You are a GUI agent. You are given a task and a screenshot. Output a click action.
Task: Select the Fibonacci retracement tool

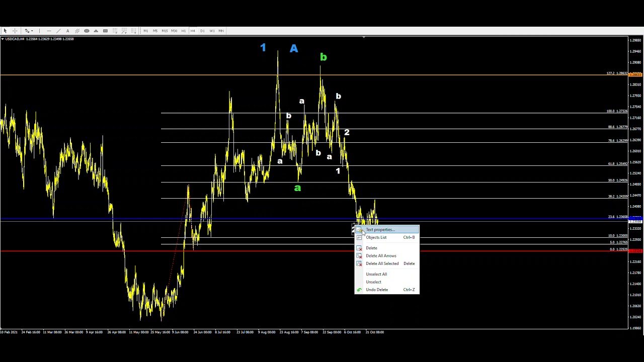point(115,31)
